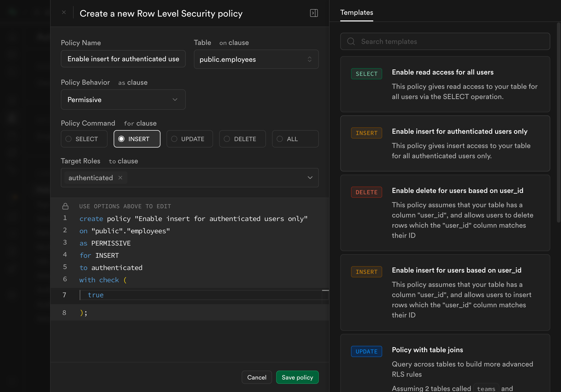Image resolution: width=561 pixels, height=392 pixels.
Task: Close the policy creation panel with X
Action: (64, 13)
